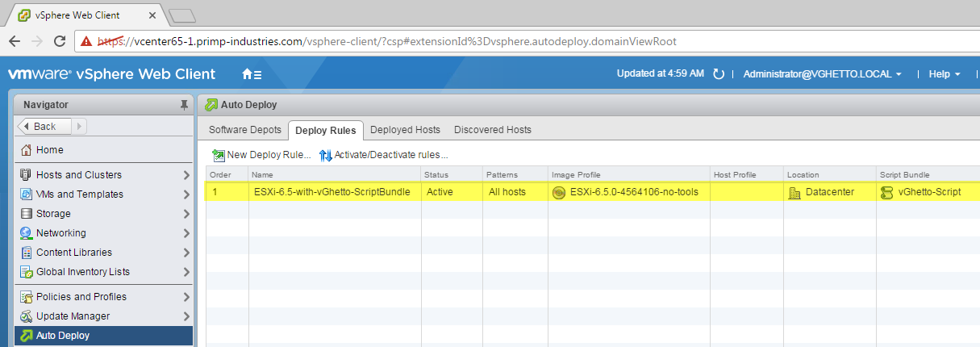Click the Networking icon
This screenshot has width=980, height=347.
[27, 233]
